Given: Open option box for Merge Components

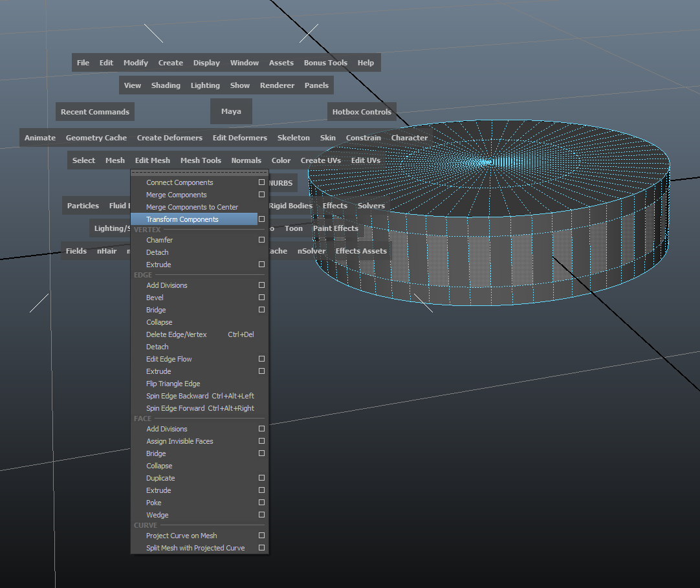Looking at the screenshot, I should point(261,195).
